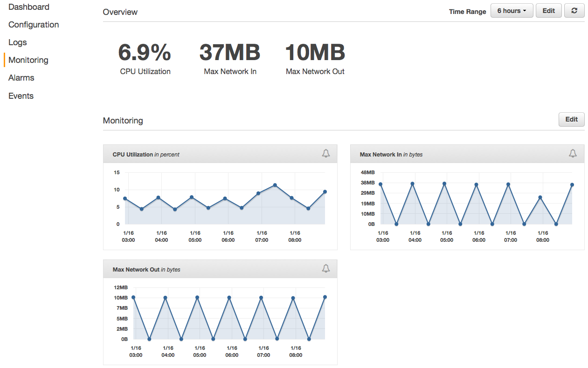This screenshot has width=588, height=368.
Task: Click alarm bell icon on CPU Utilization chart
Action: [326, 154]
